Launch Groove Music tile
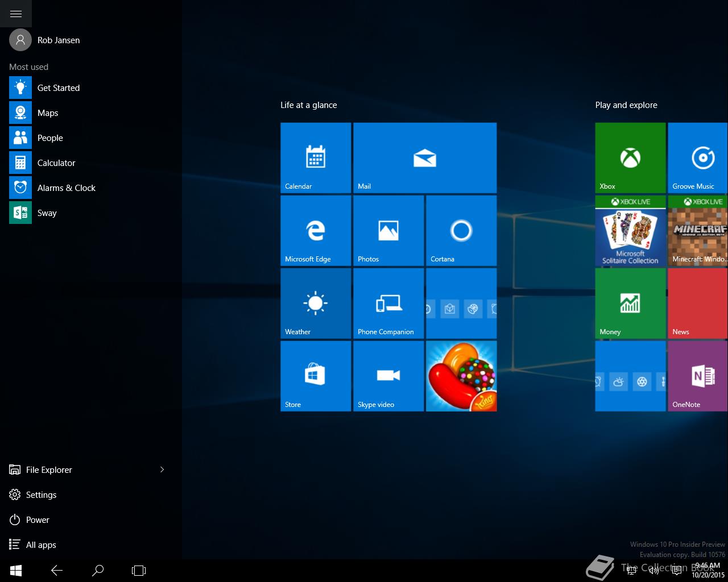728x582 pixels. [x=698, y=158]
